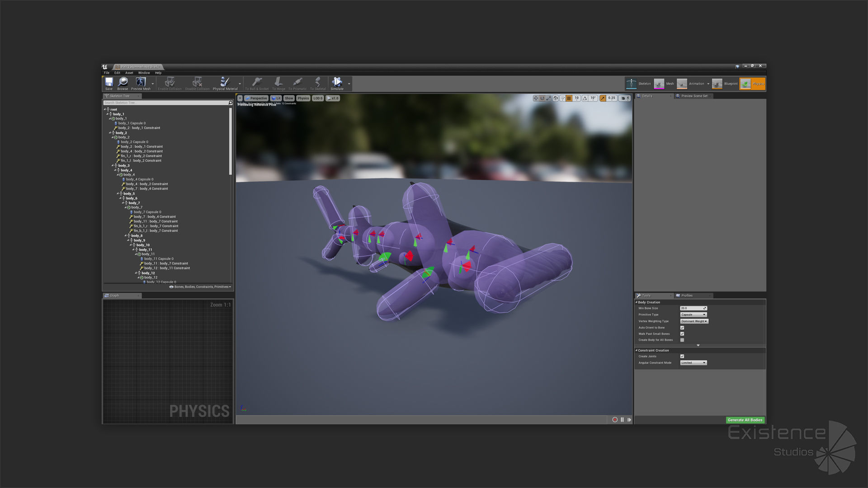Click the Save toolbar icon
Image resolution: width=868 pixels, height=488 pixels.
tap(109, 83)
